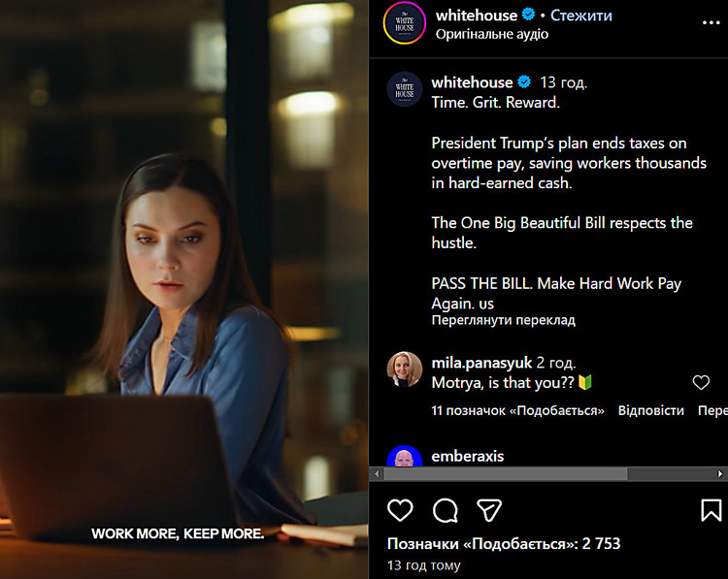
Task: Click the video of woman at laptop
Action: click(183, 289)
